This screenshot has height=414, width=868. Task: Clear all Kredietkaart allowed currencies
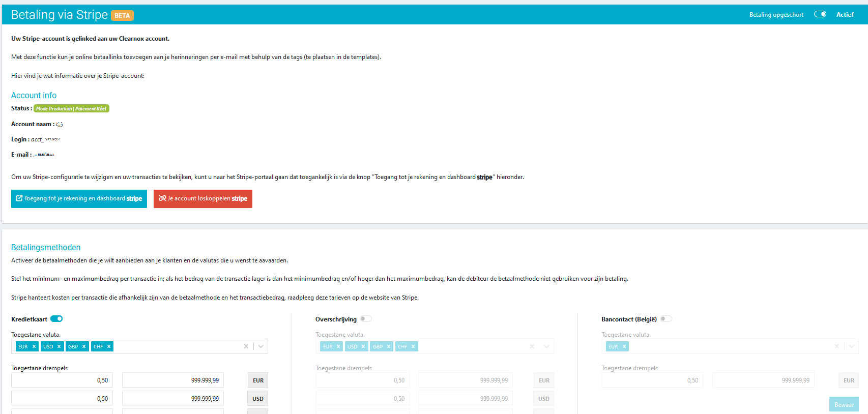pos(246,346)
